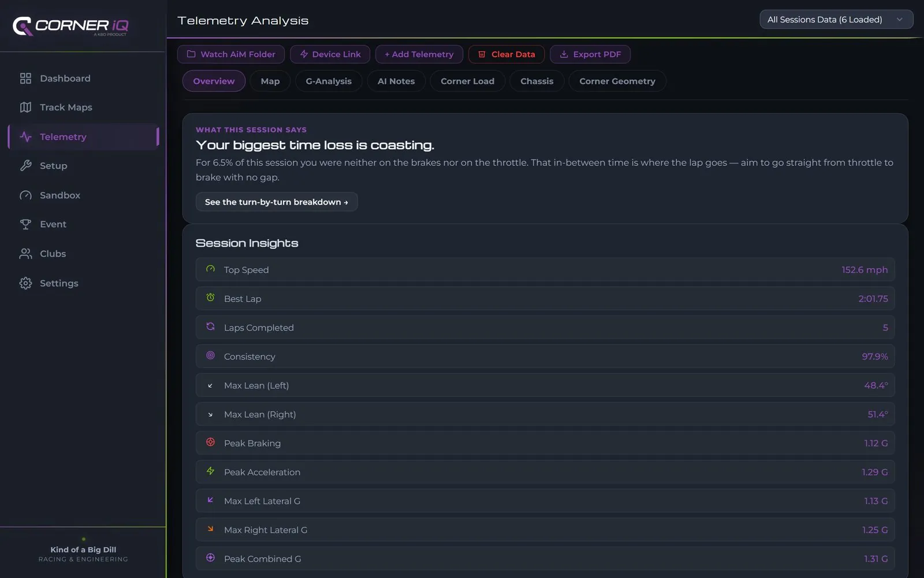Click the Settings gear icon

tap(25, 283)
